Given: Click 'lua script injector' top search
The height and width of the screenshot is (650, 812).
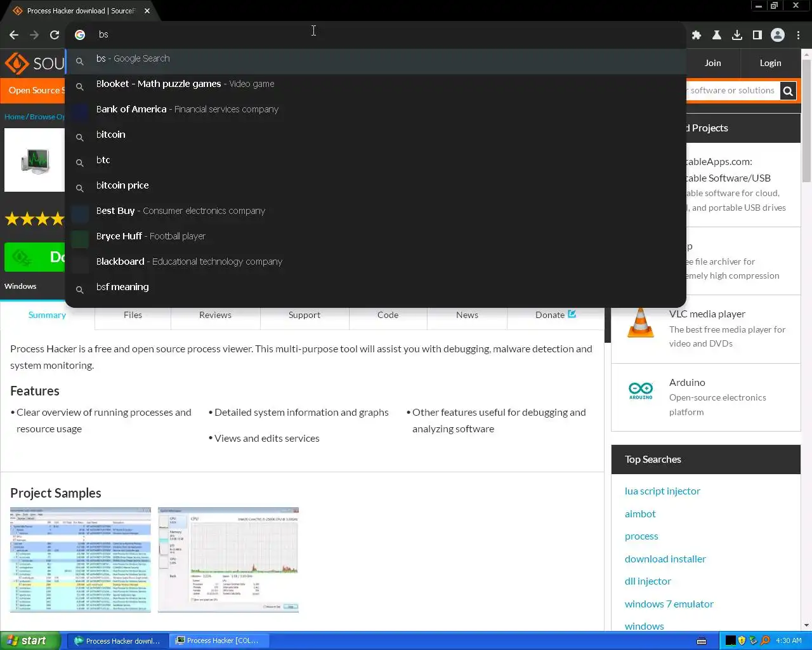Looking at the screenshot, I should click(x=662, y=491).
